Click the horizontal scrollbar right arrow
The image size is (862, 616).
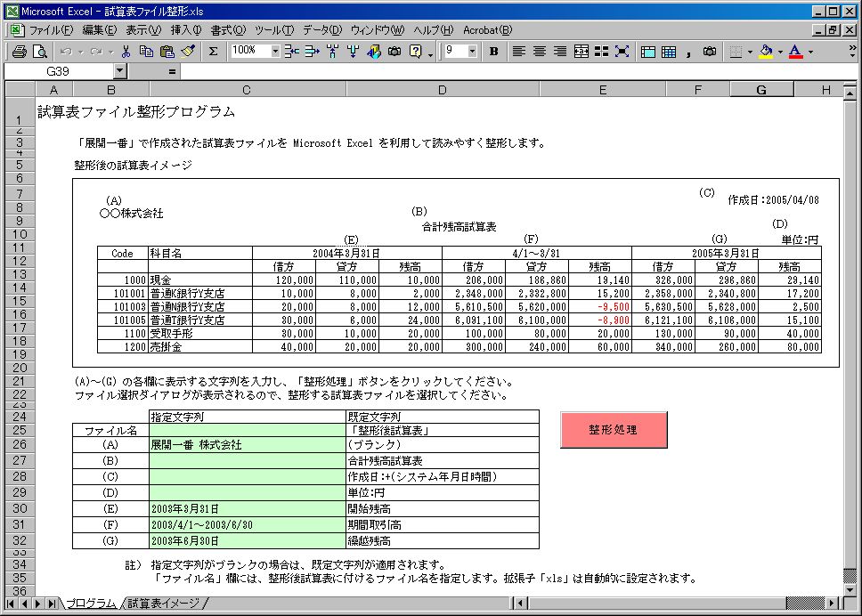(x=832, y=604)
